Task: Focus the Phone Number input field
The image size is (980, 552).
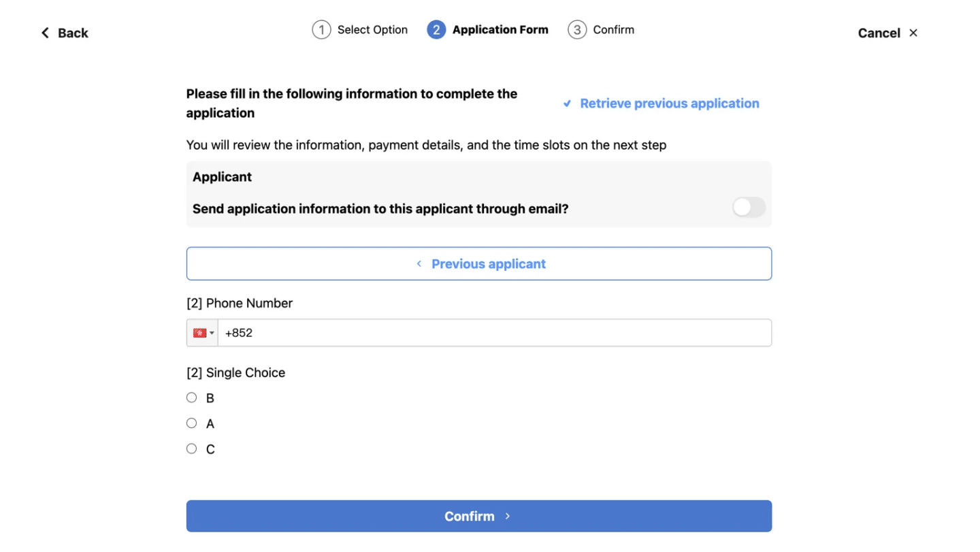Action: (x=495, y=333)
